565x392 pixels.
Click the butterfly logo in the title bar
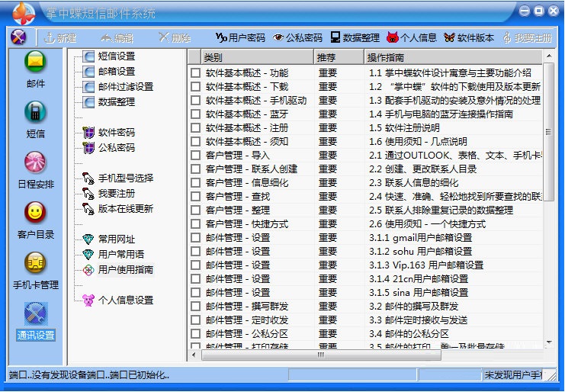pos(24,13)
